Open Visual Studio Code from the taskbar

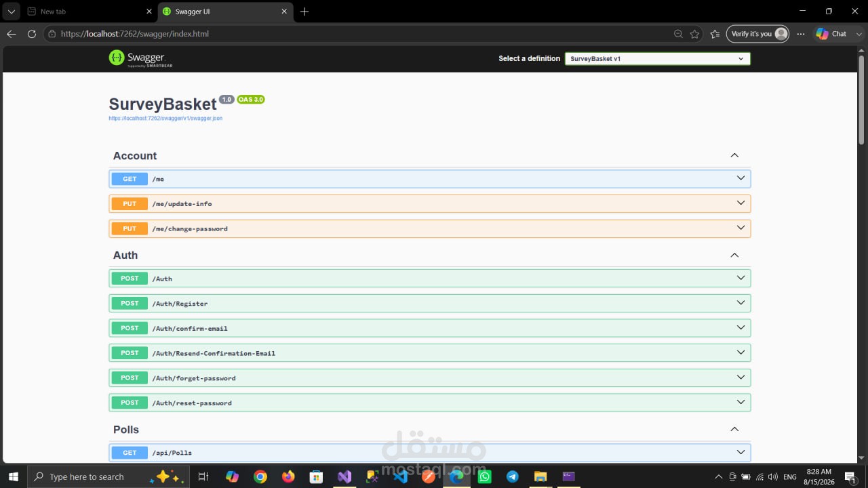coord(400,476)
